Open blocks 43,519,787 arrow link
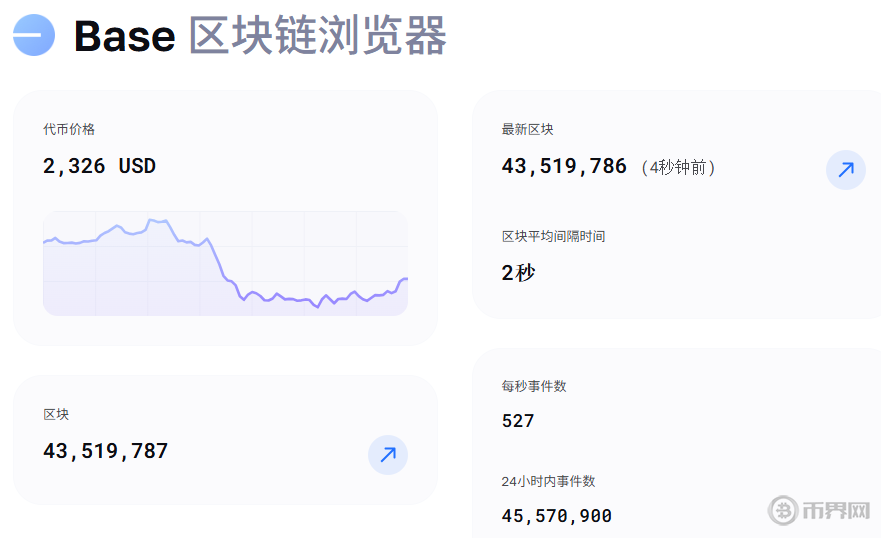The image size is (881, 538). pos(388,455)
